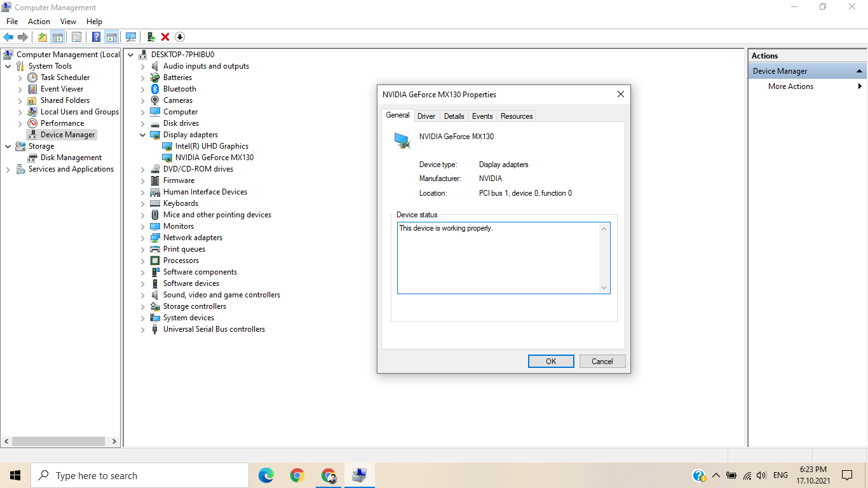This screenshot has width=868, height=488.
Task: Show hidden tray icons chevron
Action: [716, 475]
